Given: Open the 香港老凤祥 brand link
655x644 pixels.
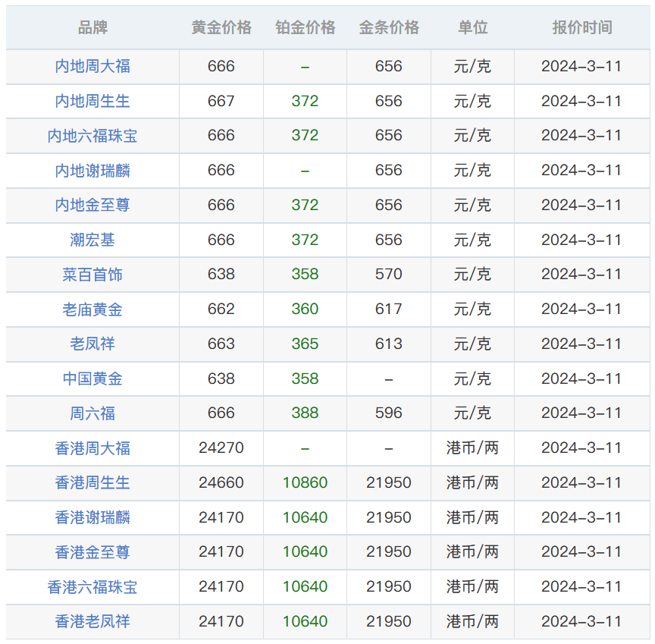Looking at the screenshot, I should click(92, 621).
